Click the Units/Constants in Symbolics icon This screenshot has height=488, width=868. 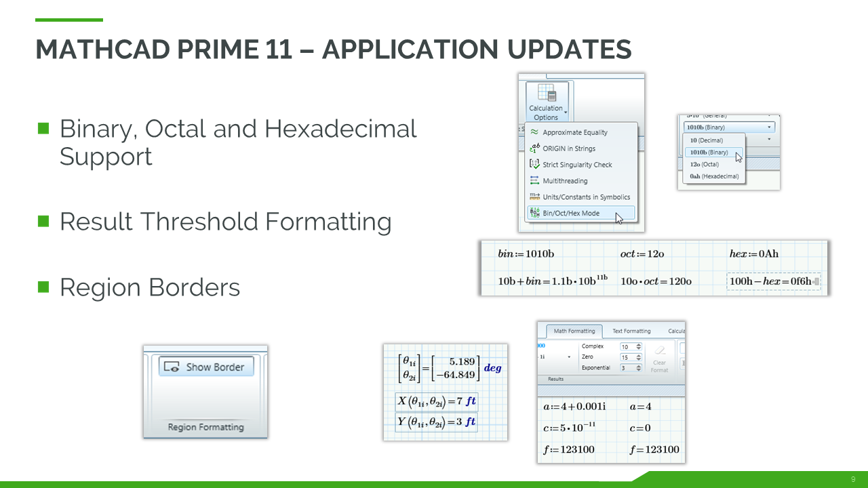pos(534,197)
